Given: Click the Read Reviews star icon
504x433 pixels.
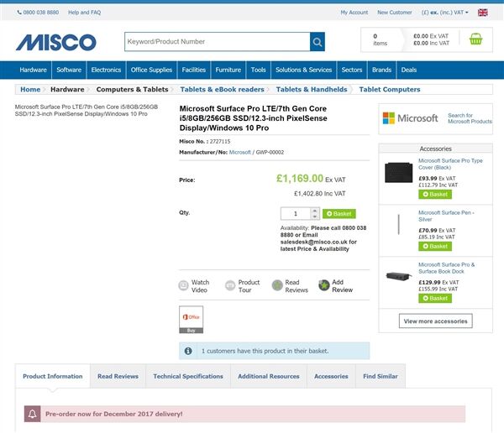Looking at the screenshot, I should pyautogui.click(x=277, y=285).
